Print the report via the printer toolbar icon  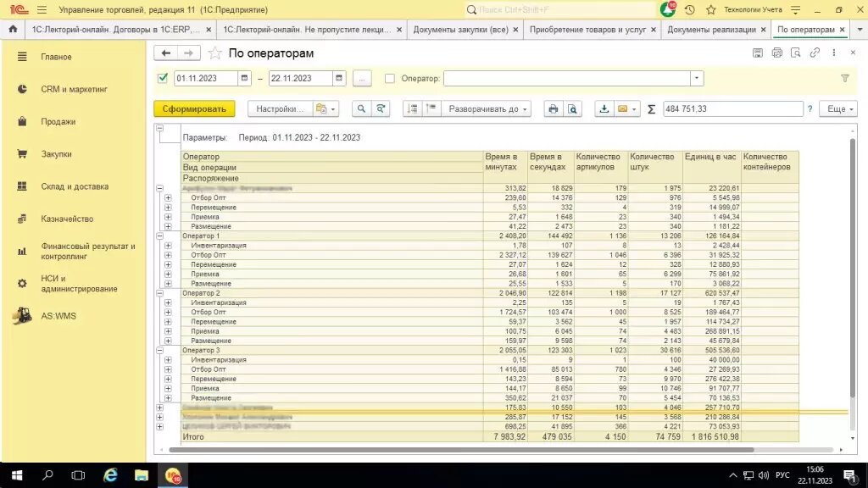553,109
